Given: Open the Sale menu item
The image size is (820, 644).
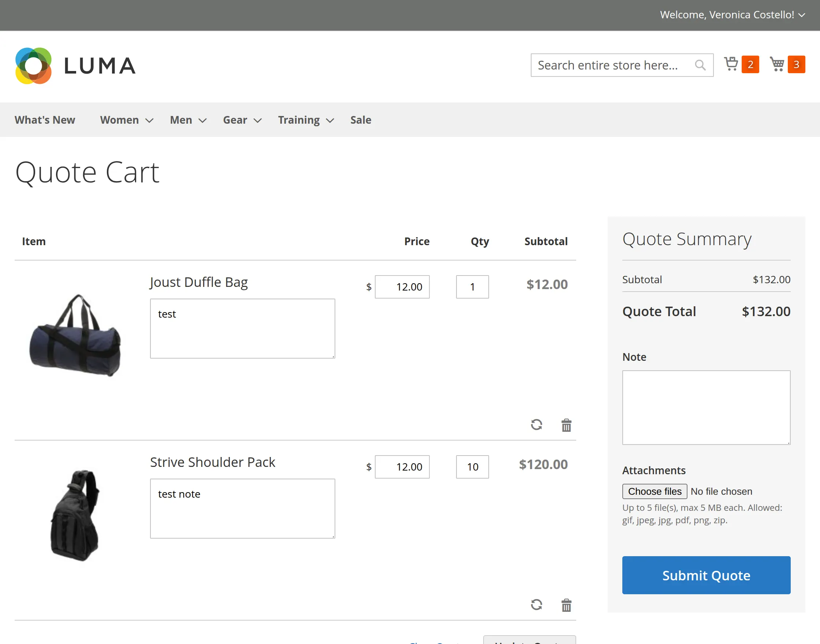Looking at the screenshot, I should point(361,120).
